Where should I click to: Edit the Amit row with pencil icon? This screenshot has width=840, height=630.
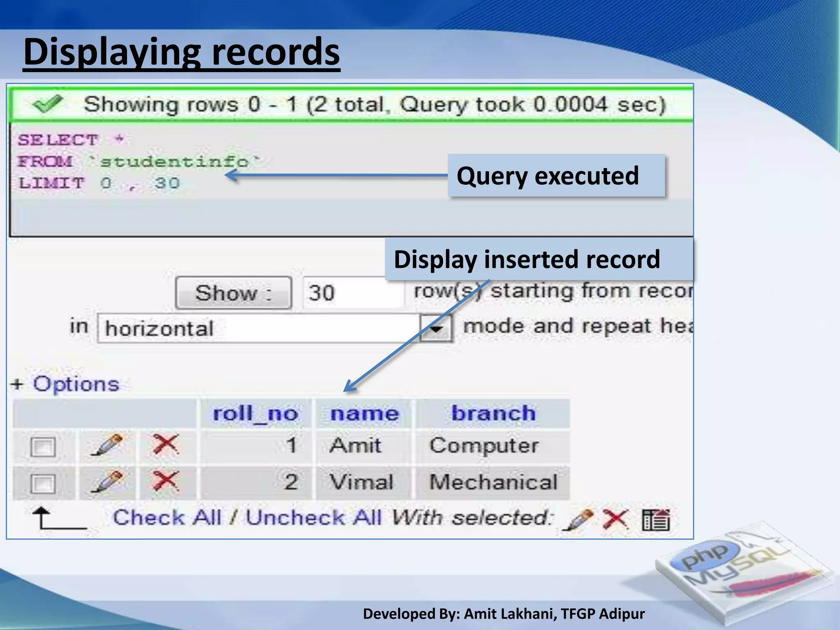coord(107,445)
